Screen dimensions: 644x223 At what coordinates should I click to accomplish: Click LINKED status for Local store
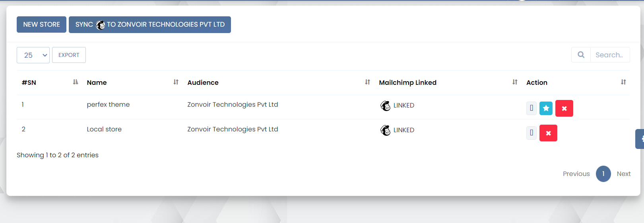[404, 130]
